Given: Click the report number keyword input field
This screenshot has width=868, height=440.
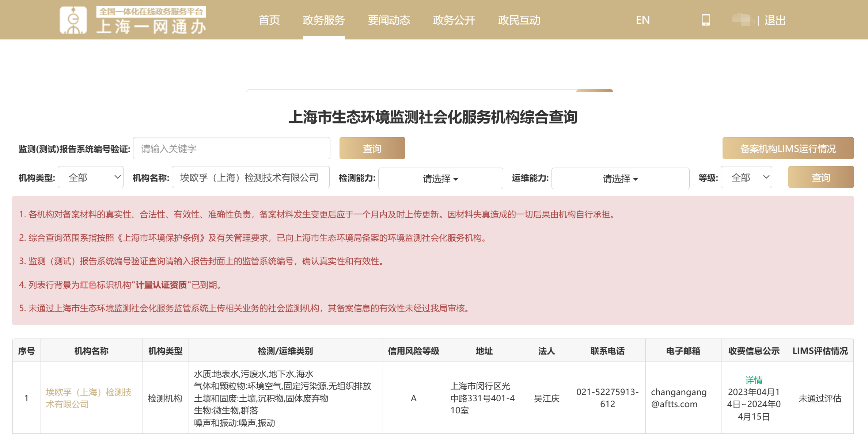Looking at the screenshot, I should tap(231, 149).
